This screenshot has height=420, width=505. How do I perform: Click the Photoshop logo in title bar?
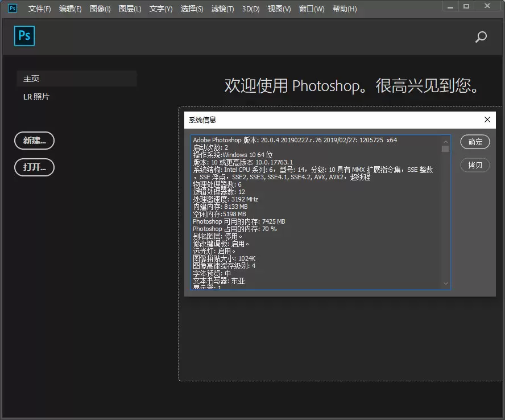click(13, 9)
